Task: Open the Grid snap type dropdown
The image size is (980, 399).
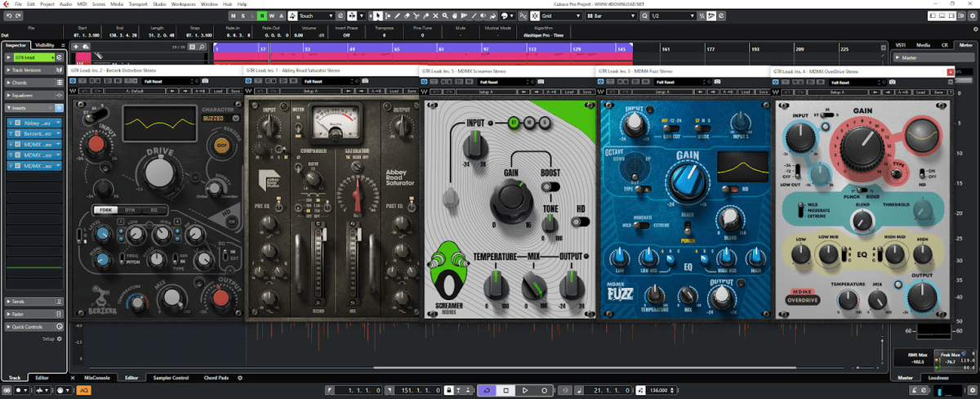Action: (558, 16)
